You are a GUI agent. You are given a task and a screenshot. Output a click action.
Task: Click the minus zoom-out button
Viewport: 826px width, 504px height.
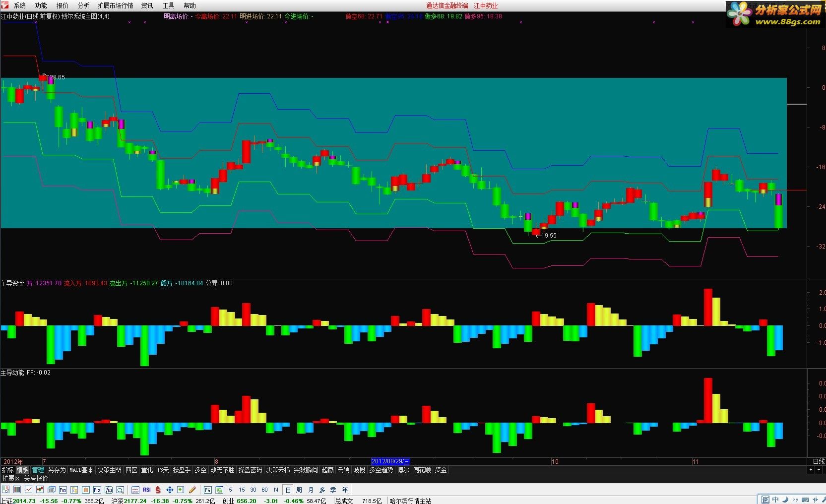point(819,470)
